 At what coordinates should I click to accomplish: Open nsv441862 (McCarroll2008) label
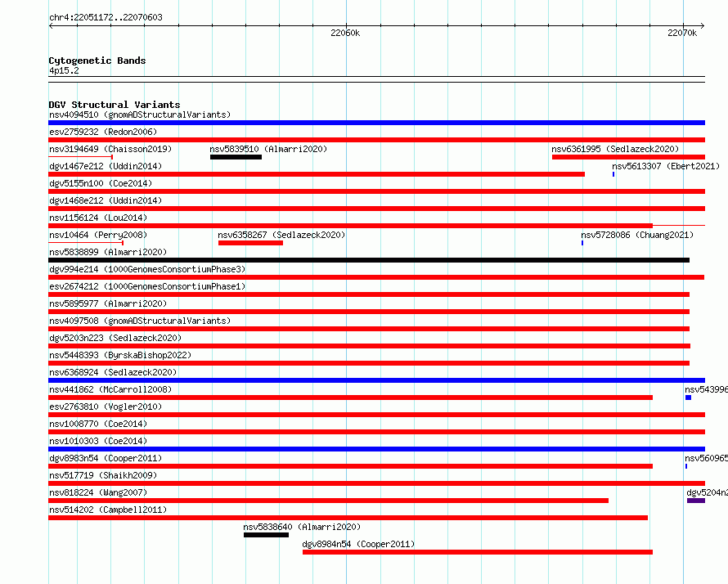click(110, 389)
